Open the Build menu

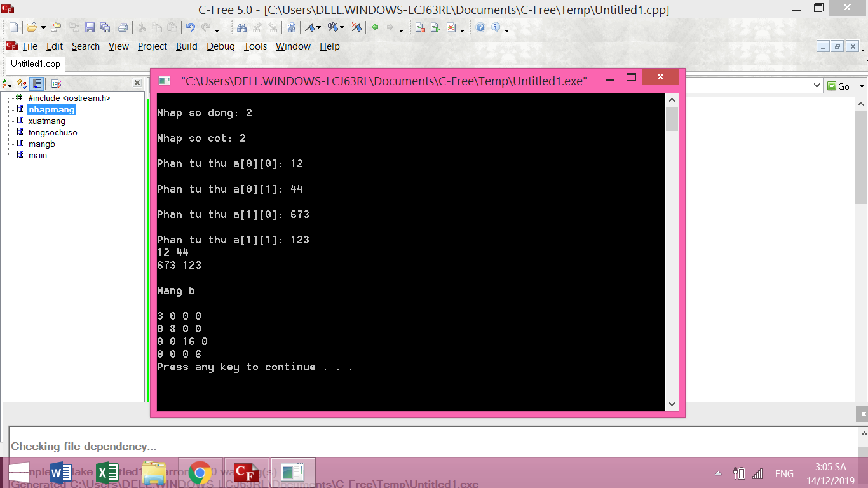coord(186,46)
